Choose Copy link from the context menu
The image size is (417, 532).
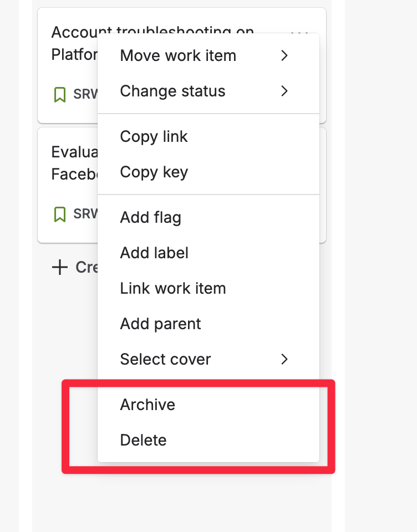coord(208,136)
